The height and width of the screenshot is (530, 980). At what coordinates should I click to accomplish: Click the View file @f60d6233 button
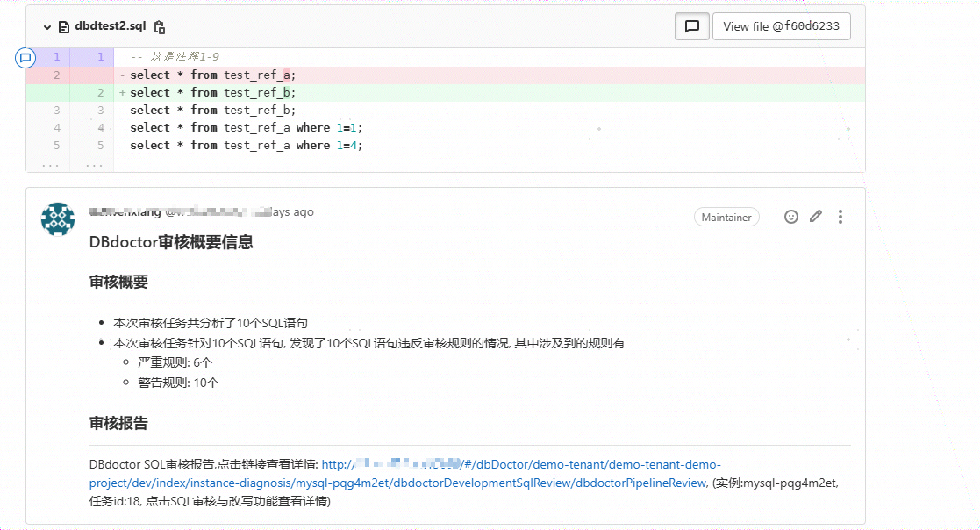[781, 26]
